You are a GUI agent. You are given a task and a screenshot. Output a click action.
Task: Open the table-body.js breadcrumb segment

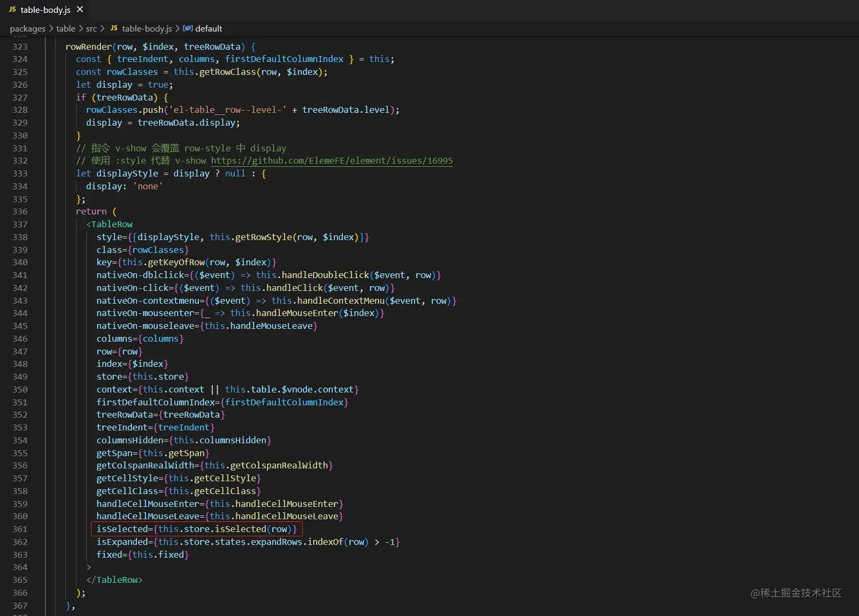click(147, 28)
